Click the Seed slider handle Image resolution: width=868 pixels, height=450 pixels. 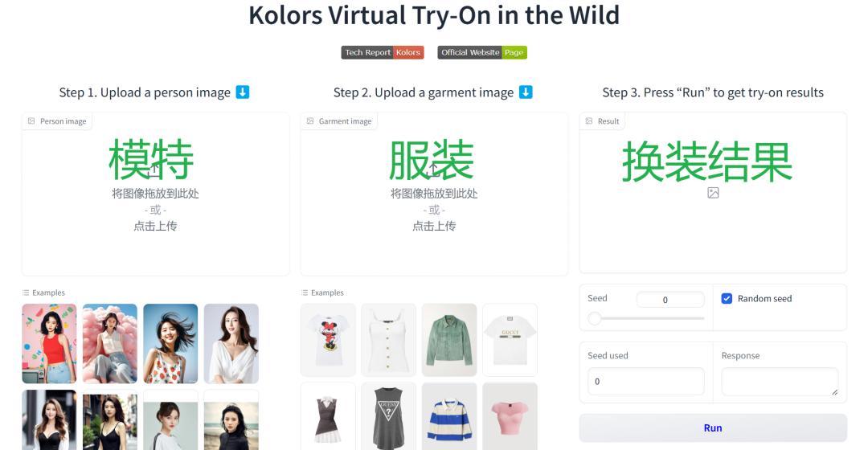click(x=595, y=318)
